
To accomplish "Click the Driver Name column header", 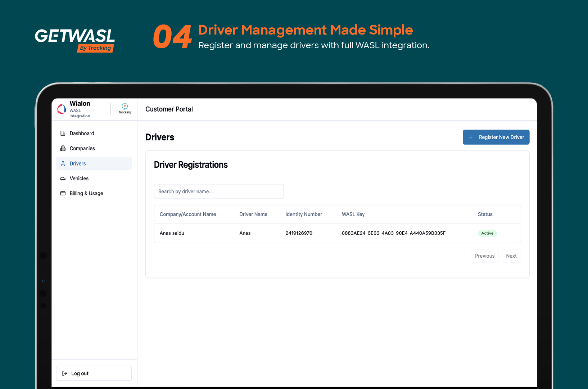I will 253,214.
